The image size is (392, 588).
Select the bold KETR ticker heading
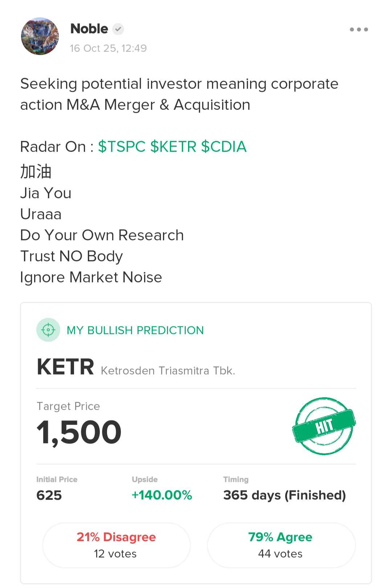66,367
